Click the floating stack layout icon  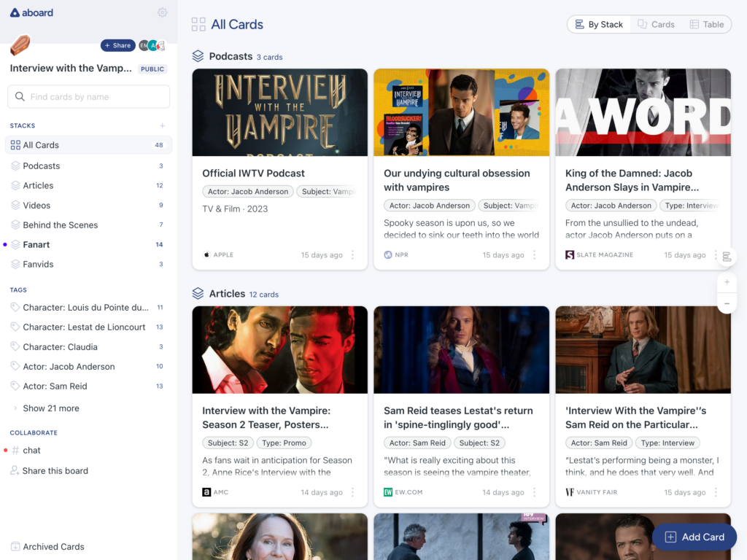(727, 257)
